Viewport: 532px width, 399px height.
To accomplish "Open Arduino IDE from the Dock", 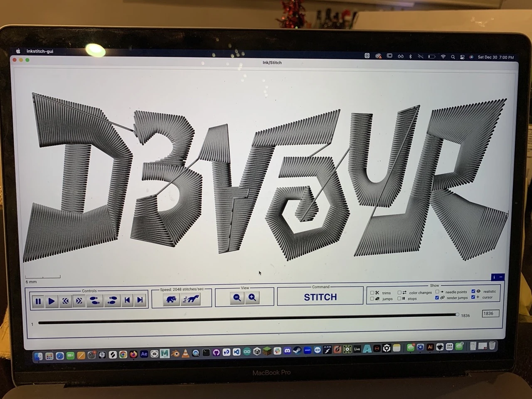I will (247, 352).
